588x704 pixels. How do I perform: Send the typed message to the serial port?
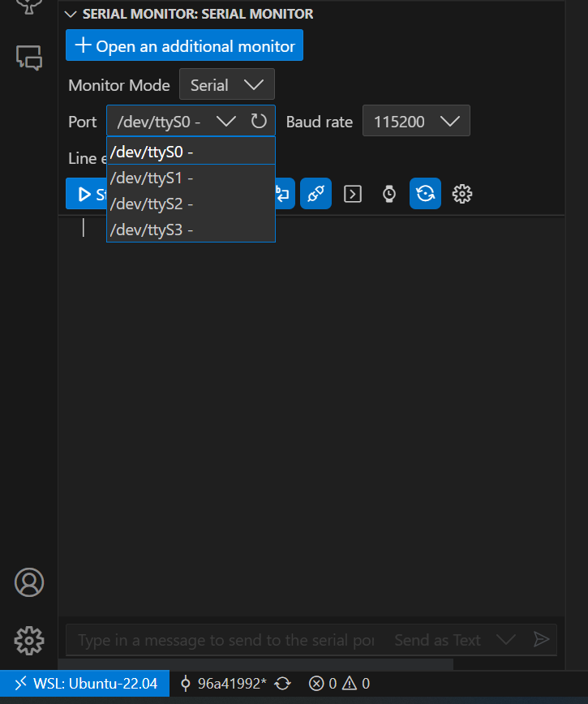coord(542,640)
